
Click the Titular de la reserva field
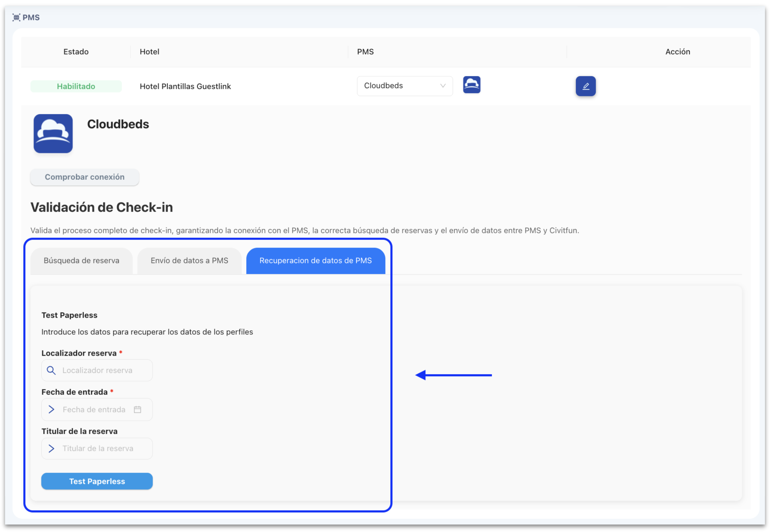(97, 448)
